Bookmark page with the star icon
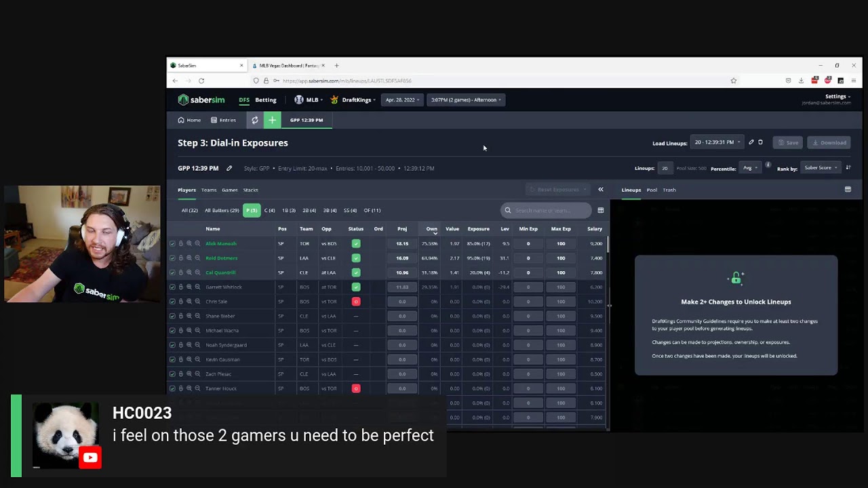 click(x=733, y=81)
